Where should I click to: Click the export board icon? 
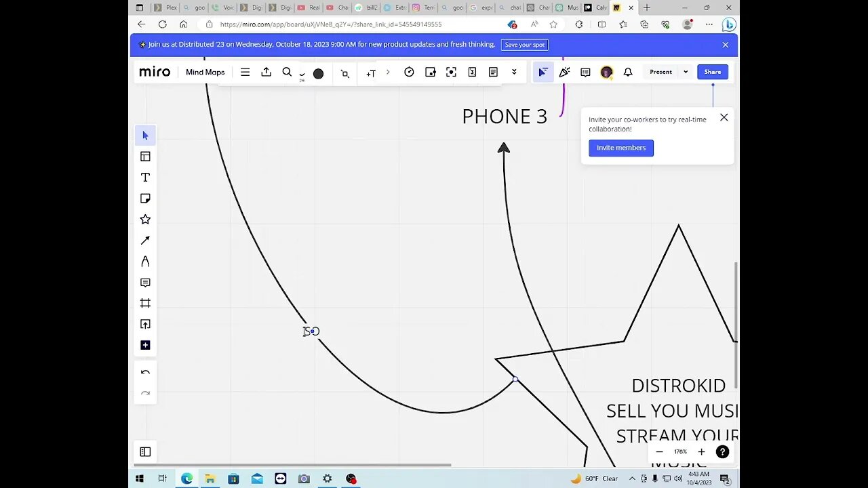click(267, 73)
